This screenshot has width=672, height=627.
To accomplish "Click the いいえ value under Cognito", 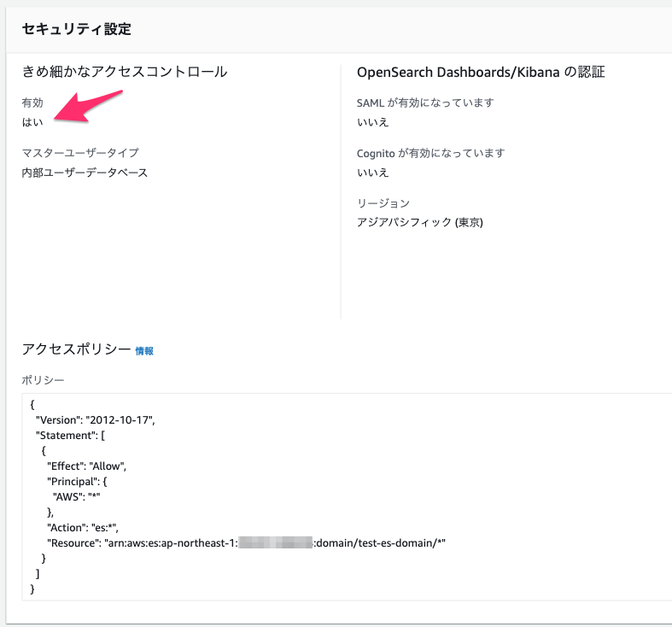I will click(x=373, y=173).
